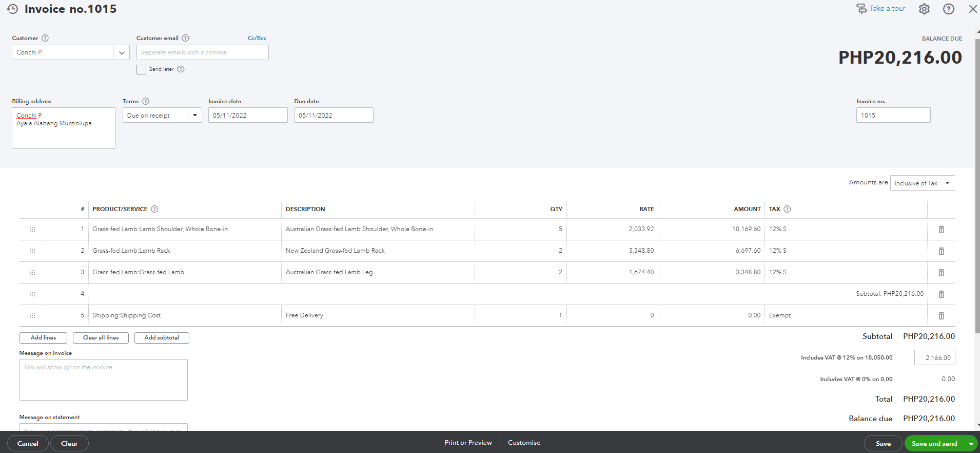Click the Save and send button
The height and width of the screenshot is (453, 980).
coord(934,443)
